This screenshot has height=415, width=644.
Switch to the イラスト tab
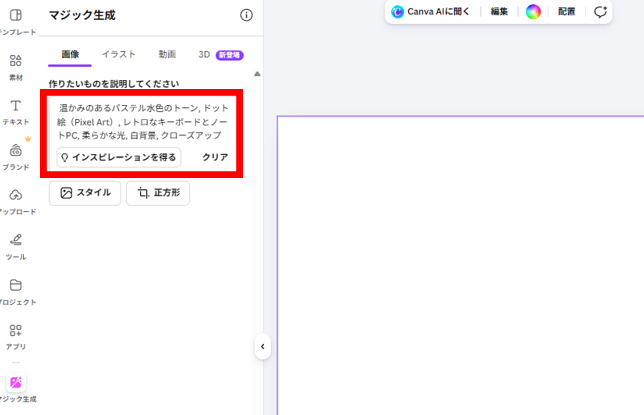coord(118,54)
